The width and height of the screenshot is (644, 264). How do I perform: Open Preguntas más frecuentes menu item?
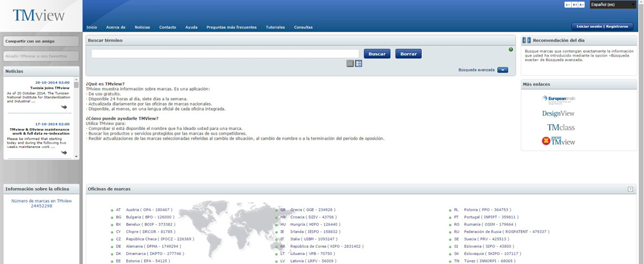pos(232,27)
